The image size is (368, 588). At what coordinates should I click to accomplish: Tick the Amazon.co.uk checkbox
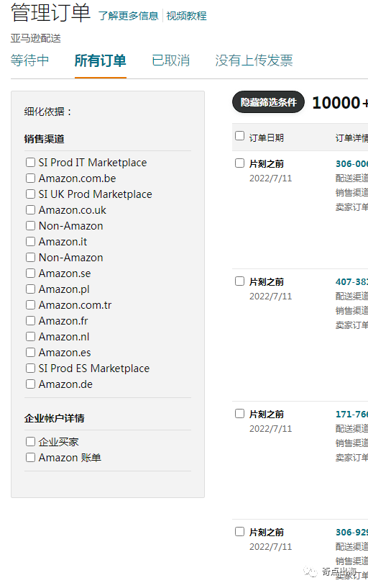[x=30, y=210]
